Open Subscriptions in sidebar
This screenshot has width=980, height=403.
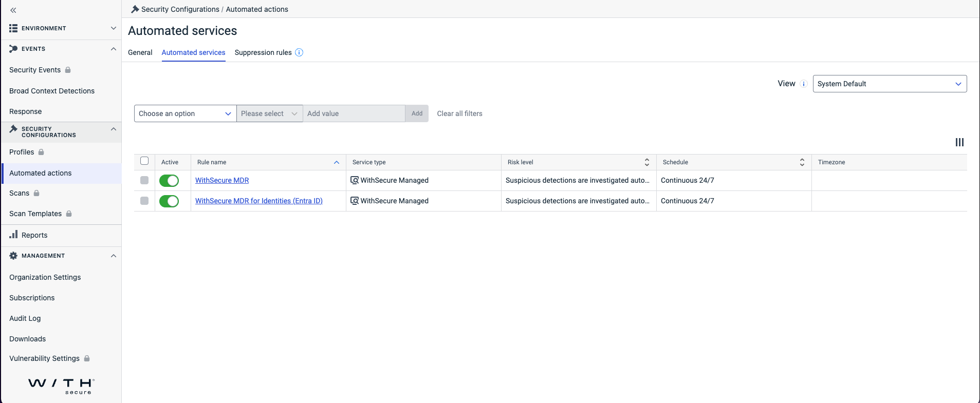coord(32,298)
